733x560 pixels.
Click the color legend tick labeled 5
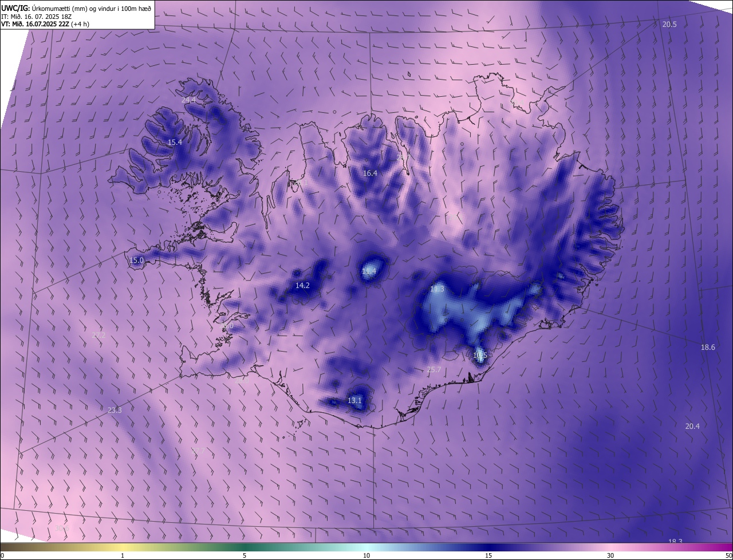[x=245, y=555]
